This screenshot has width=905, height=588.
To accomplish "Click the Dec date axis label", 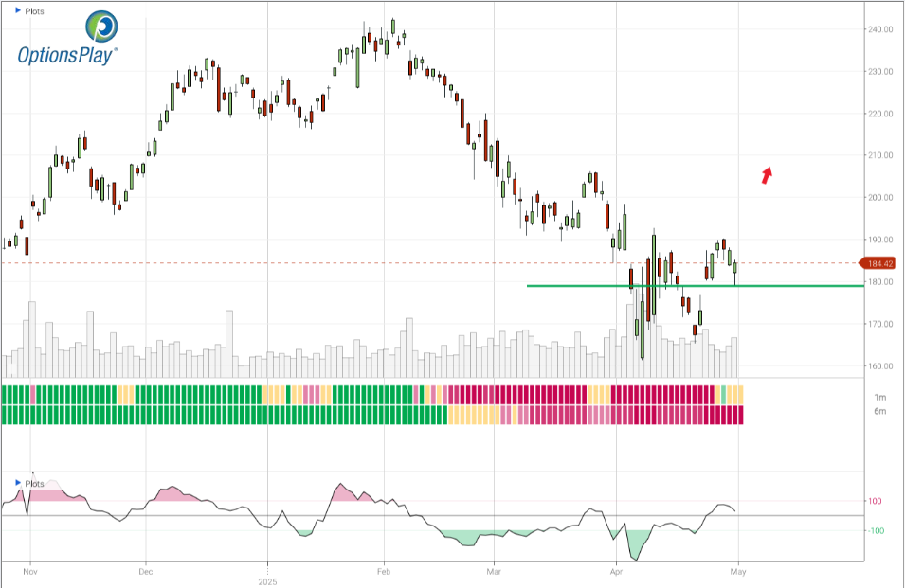I will click(x=145, y=572).
